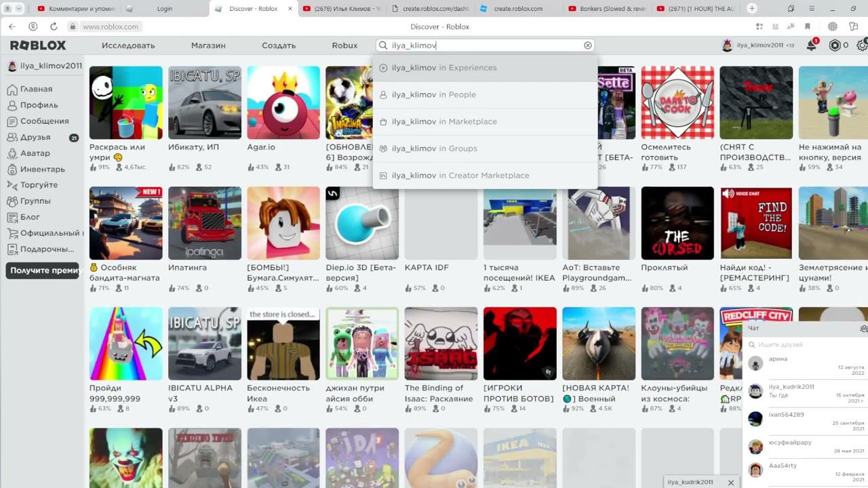Search ilya_klimov in Experiences
This screenshot has height=488, width=868.
pos(485,68)
